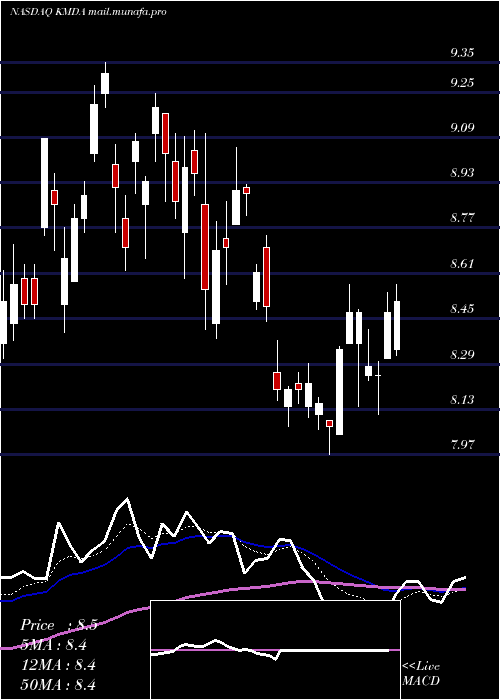Click the Price : 8.5 readout
This screenshot has width=500, height=700.
click(x=58, y=625)
